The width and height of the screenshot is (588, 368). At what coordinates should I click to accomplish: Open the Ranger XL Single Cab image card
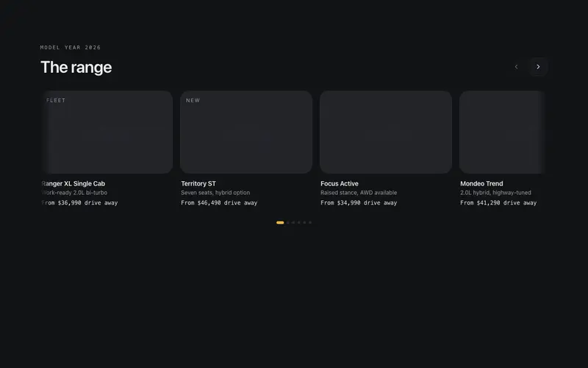(x=107, y=132)
